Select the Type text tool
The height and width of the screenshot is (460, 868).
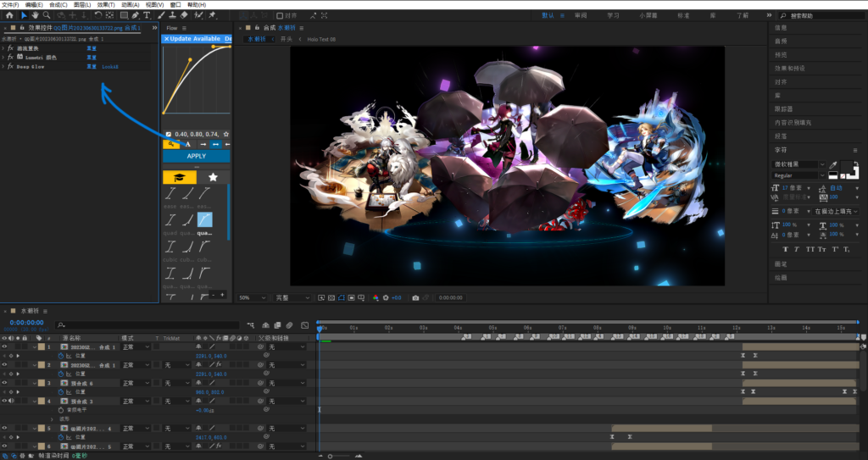tap(147, 15)
